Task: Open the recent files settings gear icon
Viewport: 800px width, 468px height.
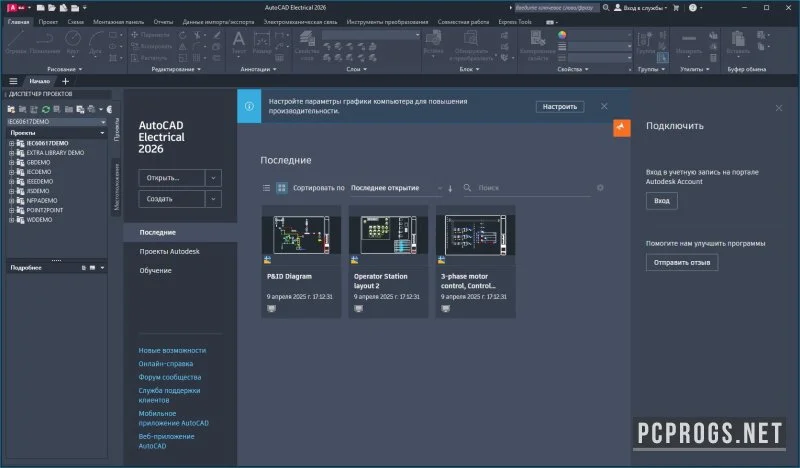Action: [600, 188]
